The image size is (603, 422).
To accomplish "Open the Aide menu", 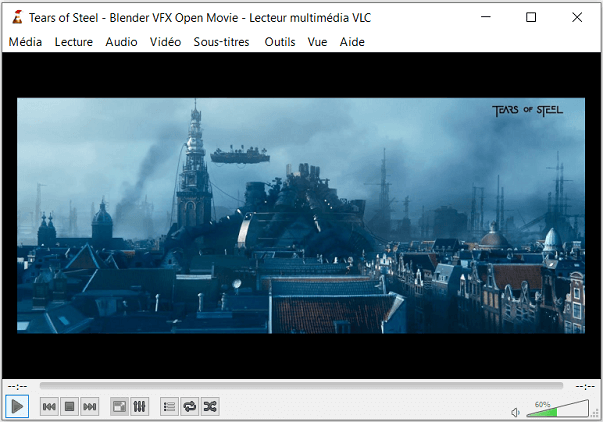I will click(352, 42).
